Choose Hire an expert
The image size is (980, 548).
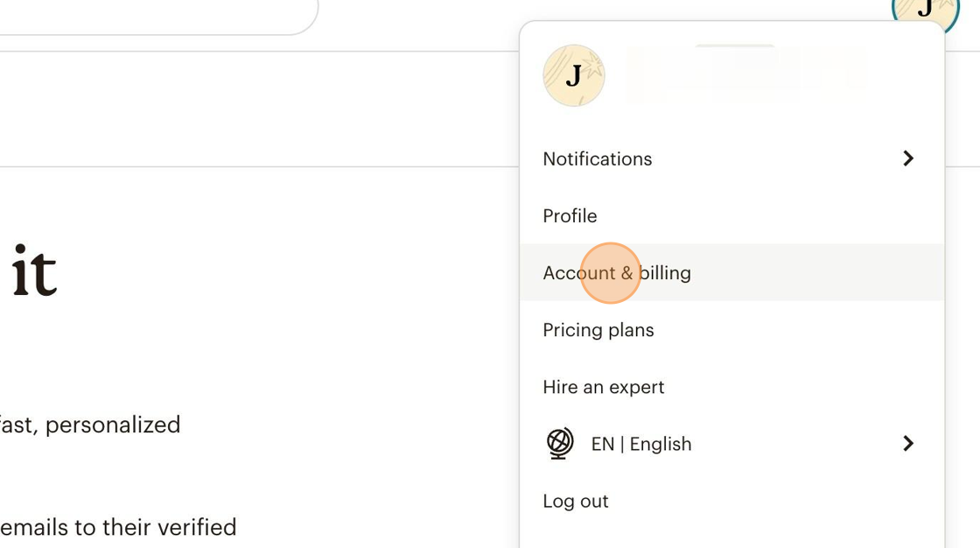[604, 387]
